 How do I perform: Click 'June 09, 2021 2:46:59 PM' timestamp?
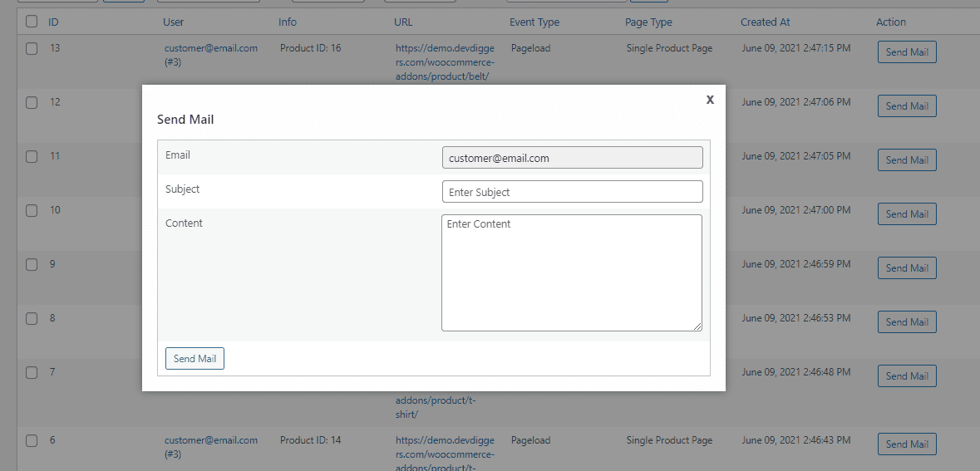[796, 263]
